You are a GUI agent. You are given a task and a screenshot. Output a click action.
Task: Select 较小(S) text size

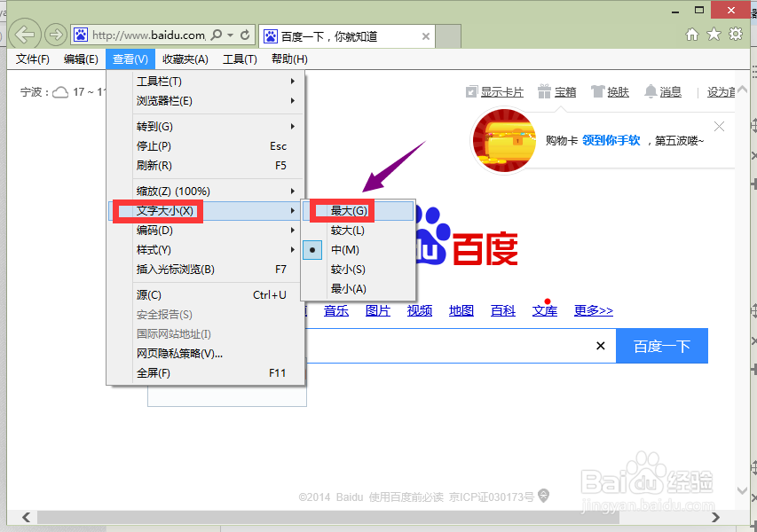point(358,270)
